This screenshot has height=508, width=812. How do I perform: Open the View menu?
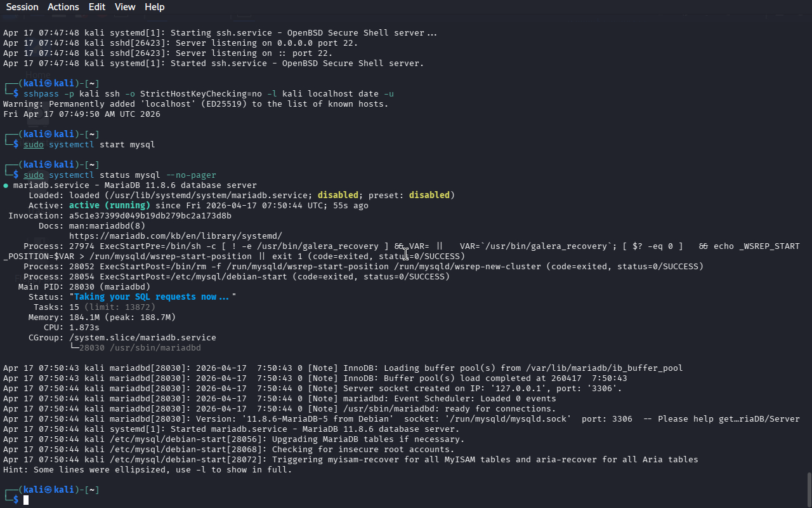coord(125,7)
